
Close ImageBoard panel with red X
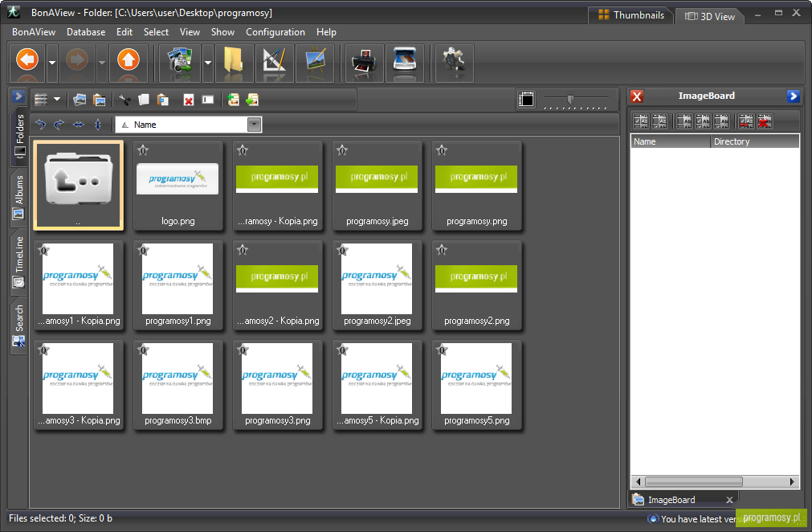point(637,96)
